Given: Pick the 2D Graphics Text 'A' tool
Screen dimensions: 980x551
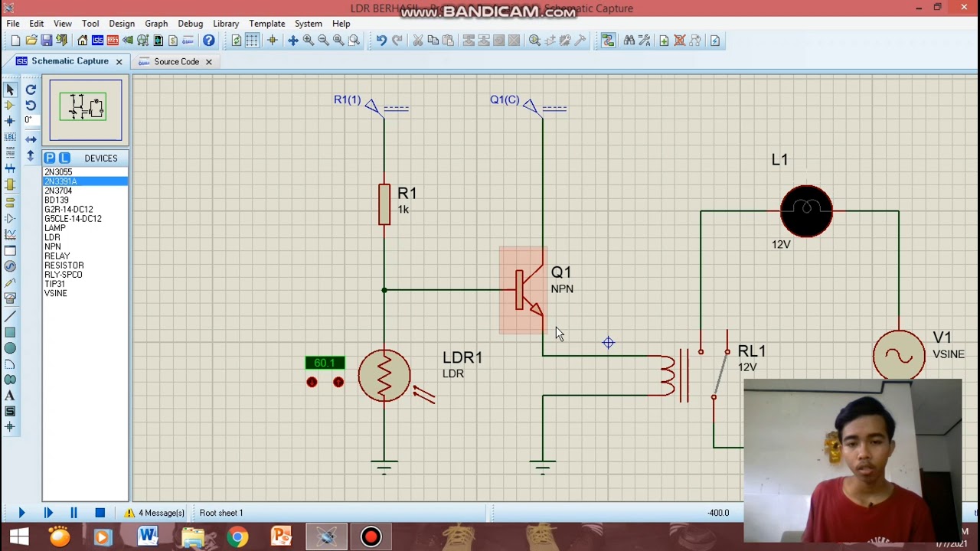Looking at the screenshot, I should (x=10, y=396).
